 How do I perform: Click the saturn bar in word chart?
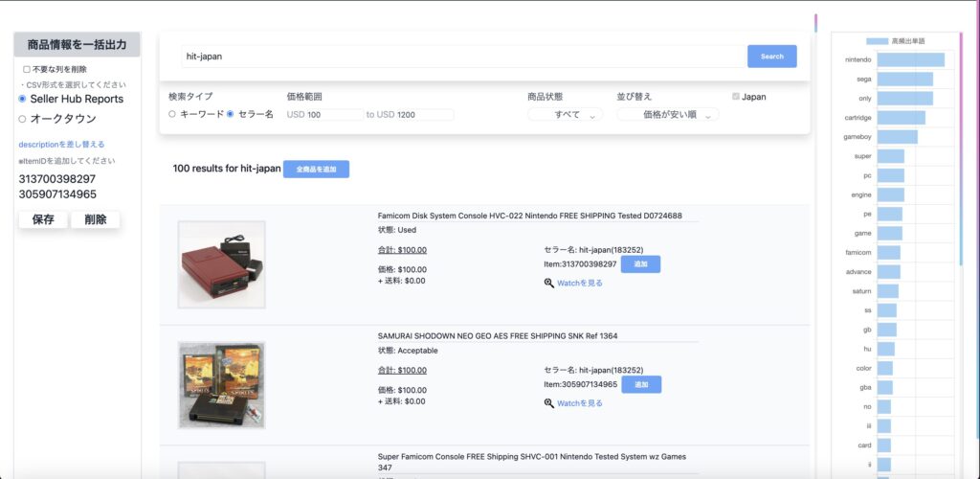point(888,291)
